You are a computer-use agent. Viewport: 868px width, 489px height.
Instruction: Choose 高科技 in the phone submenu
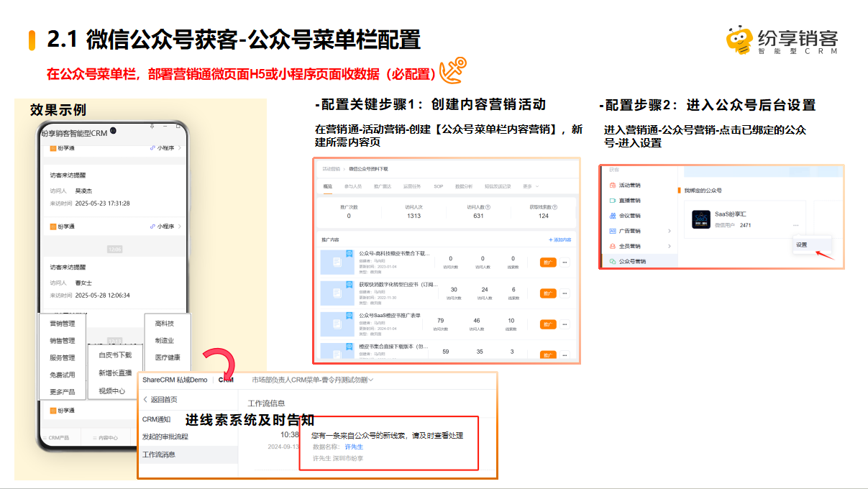point(165,324)
